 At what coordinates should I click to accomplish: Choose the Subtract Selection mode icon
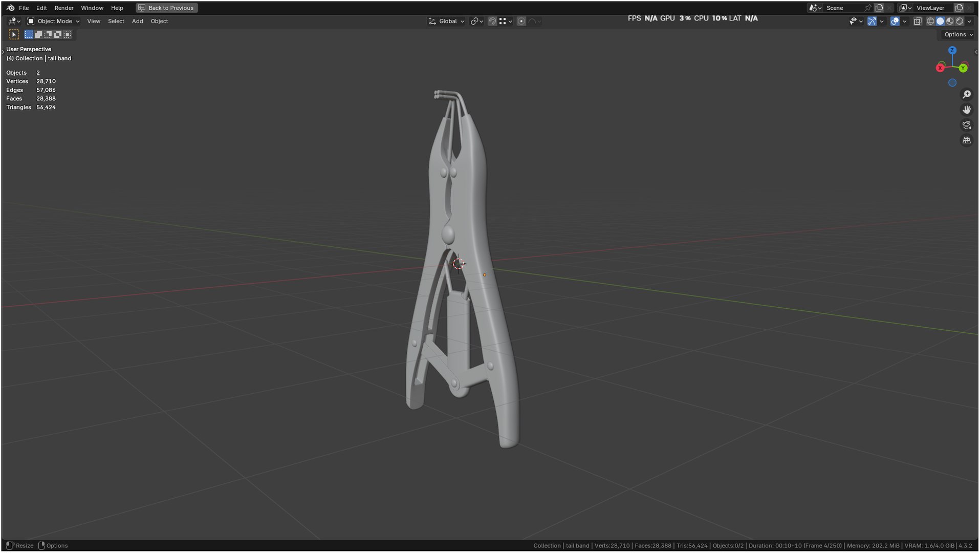[x=48, y=34]
